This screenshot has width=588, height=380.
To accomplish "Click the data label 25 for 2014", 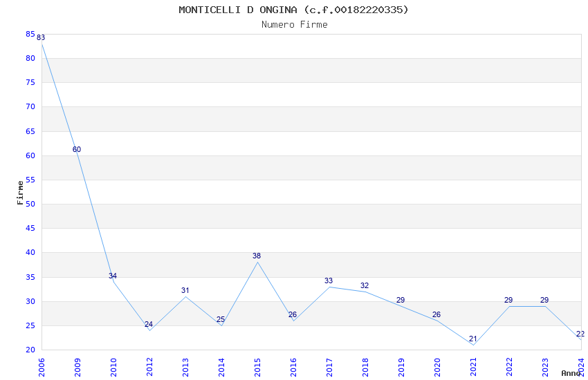I will pos(221,319).
